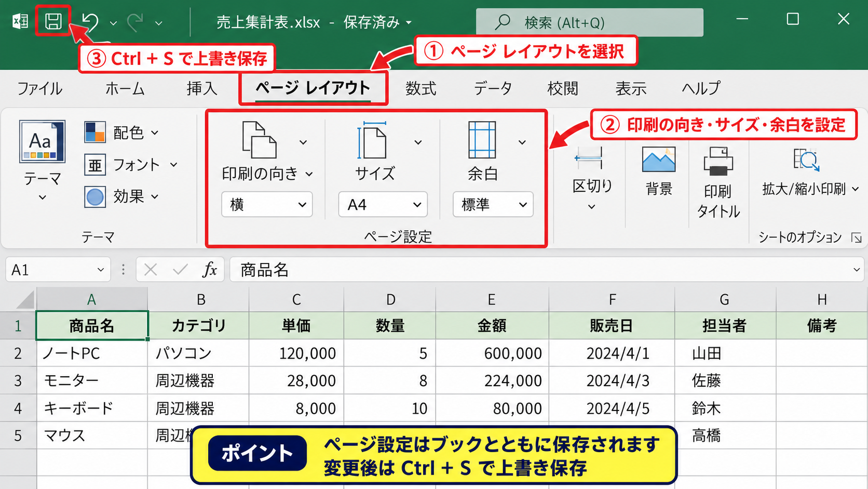Click the 印刷タイトル printer icon
The image size is (868, 489).
pos(718,161)
